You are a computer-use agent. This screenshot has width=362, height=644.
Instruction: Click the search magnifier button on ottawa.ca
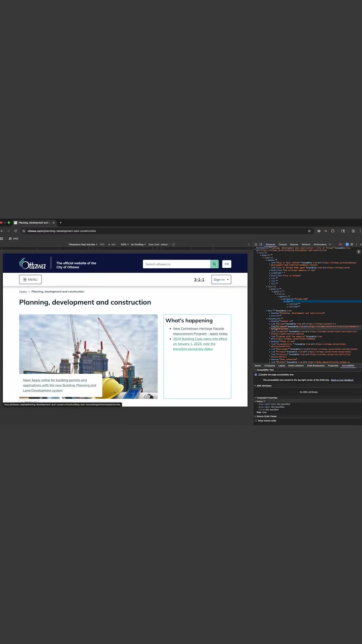[x=214, y=264]
